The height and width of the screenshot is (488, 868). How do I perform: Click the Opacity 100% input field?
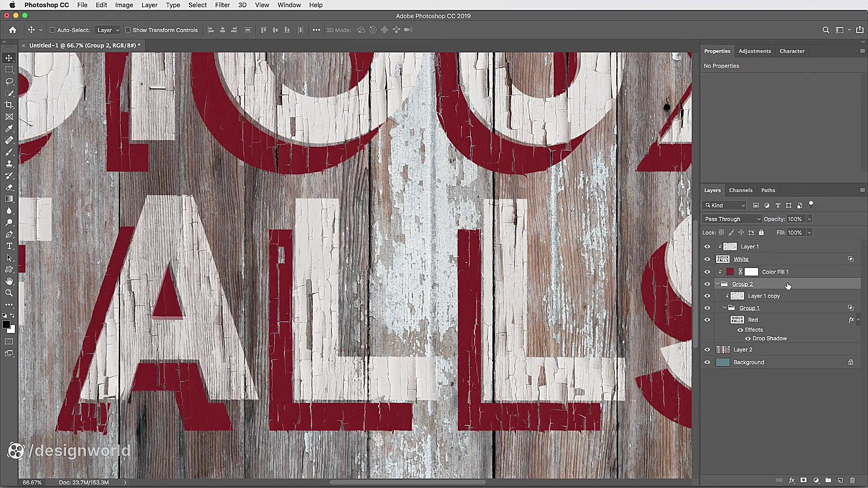click(796, 219)
